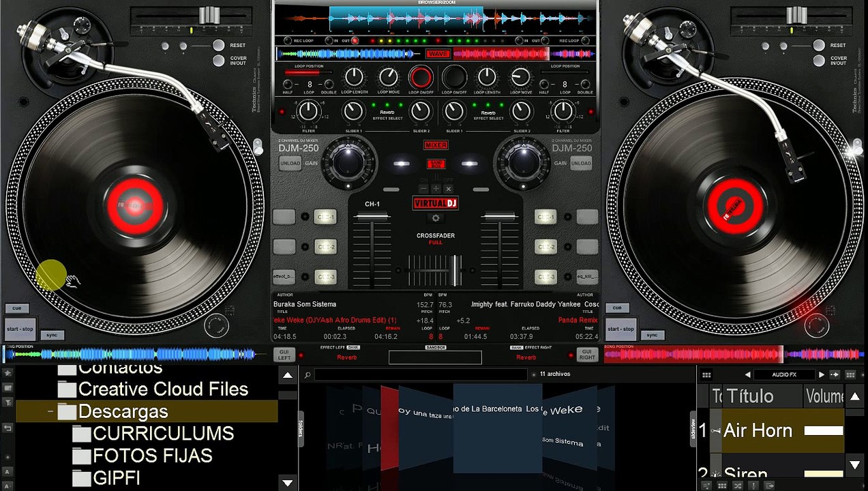Click the red SAND BOX button
Image resolution: width=868 pixels, height=491 pixels.
[x=436, y=164]
